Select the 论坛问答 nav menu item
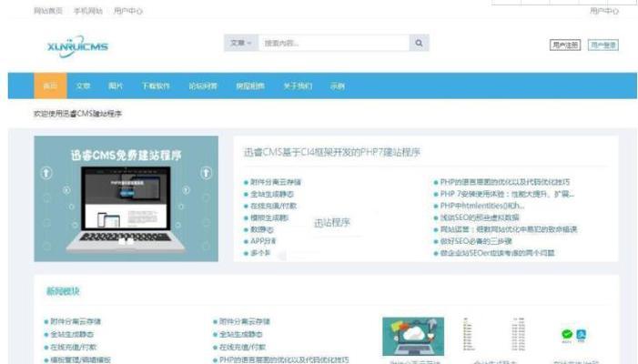638x364 pixels. tap(203, 86)
